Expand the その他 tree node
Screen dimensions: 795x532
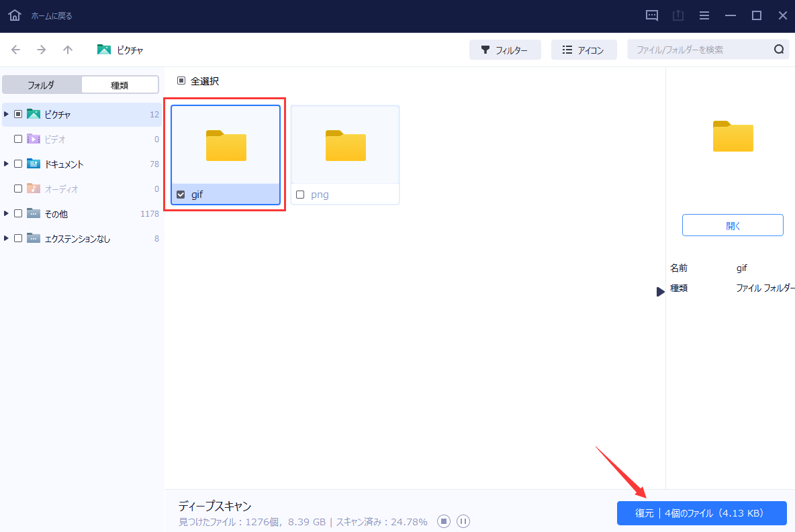click(x=6, y=213)
